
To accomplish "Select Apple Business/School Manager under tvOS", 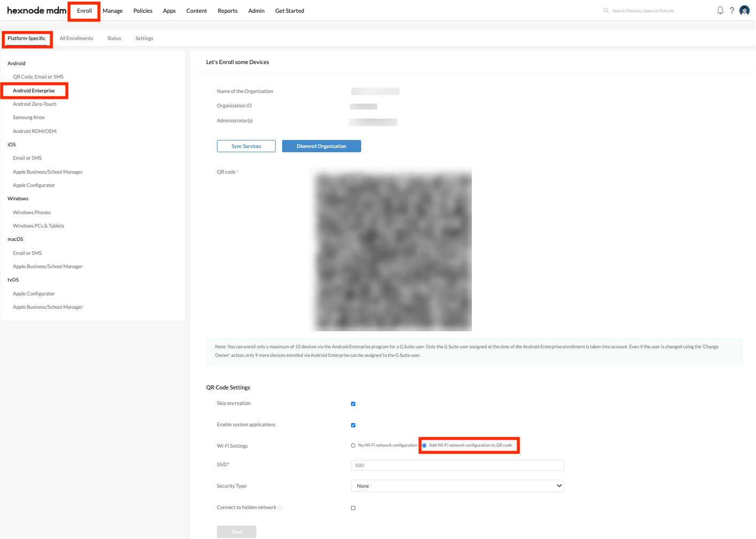I will click(48, 307).
